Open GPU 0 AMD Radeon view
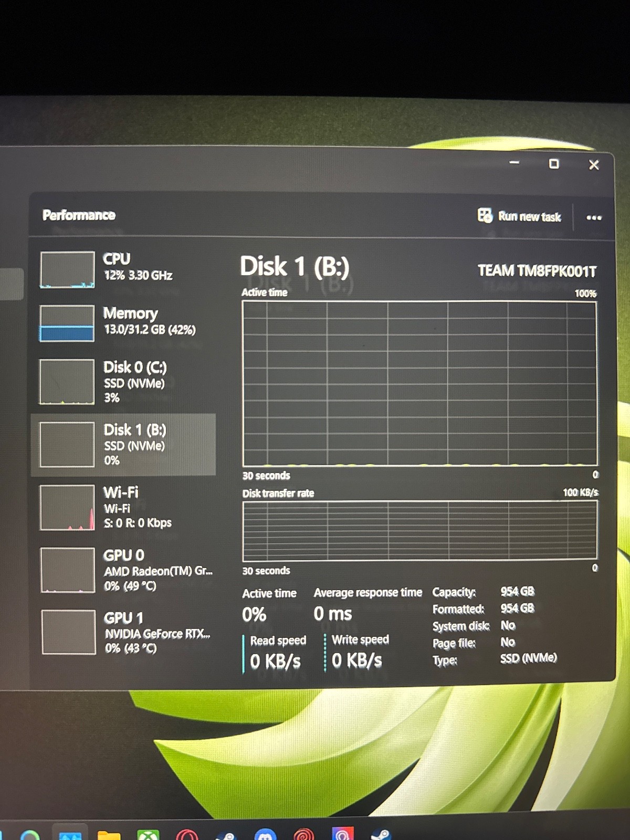 [x=123, y=570]
